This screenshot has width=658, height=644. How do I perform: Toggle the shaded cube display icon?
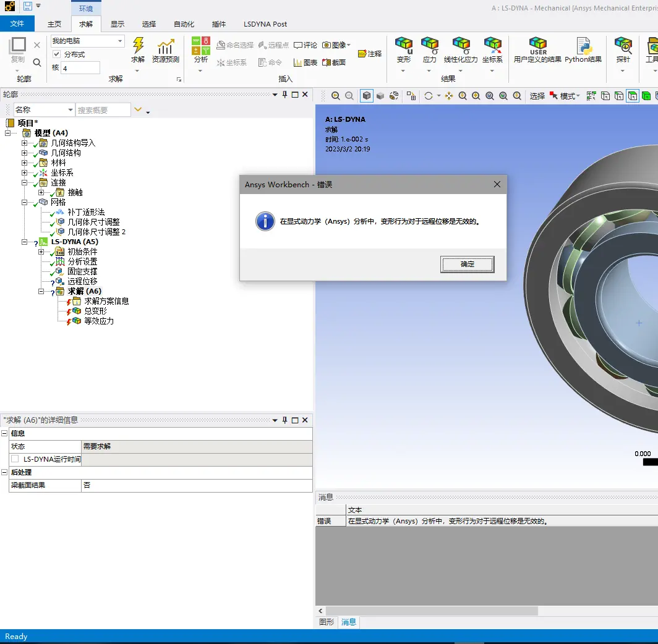click(x=366, y=96)
